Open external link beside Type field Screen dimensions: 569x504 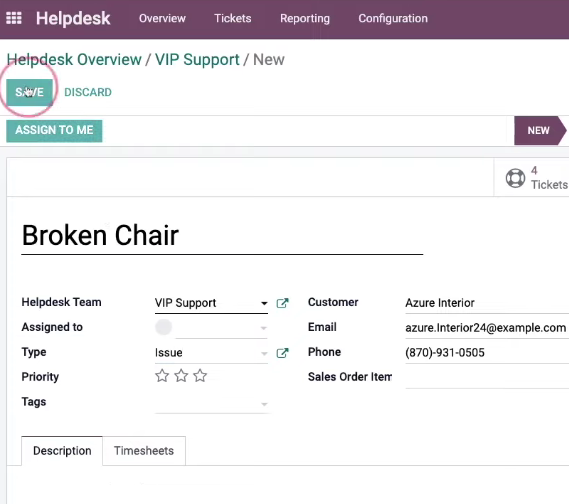point(282,353)
